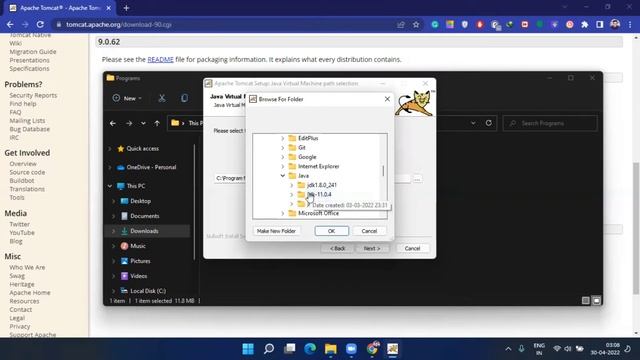Select the jdk1.8.0_241 folder
Image resolution: width=640 pixels, height=360 pixels.
322,185
